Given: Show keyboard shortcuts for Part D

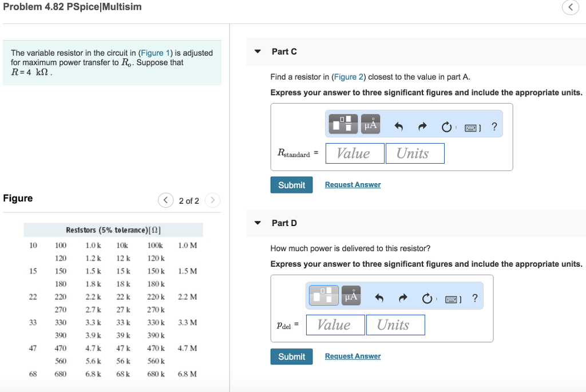Looking at the screenshot, I should [x=453, y=298].
